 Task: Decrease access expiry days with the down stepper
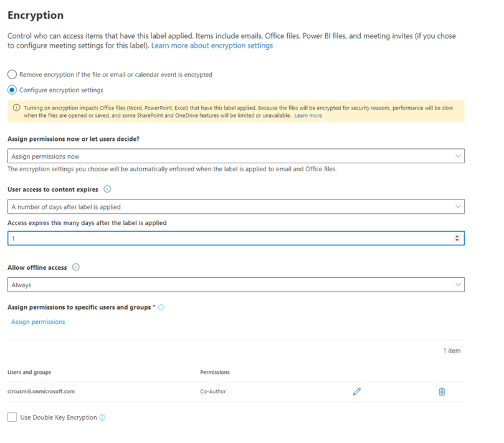pyautogui.click(x=457, y=240)
